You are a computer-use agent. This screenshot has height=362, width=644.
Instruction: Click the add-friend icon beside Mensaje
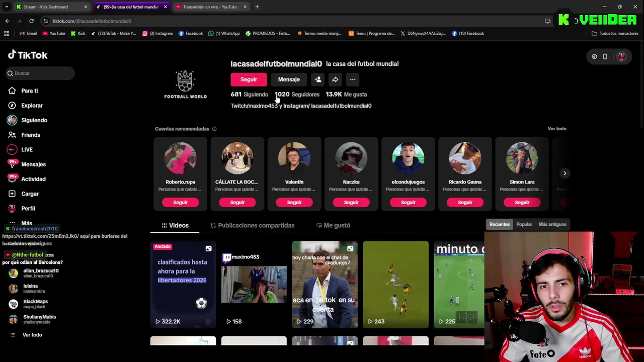click(318, 79)
